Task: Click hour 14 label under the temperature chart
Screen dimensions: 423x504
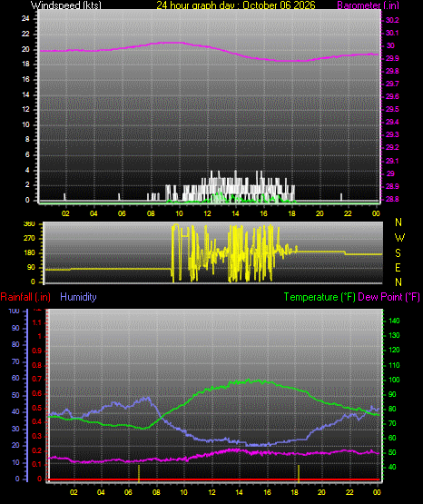Action: tap(239, 492)
